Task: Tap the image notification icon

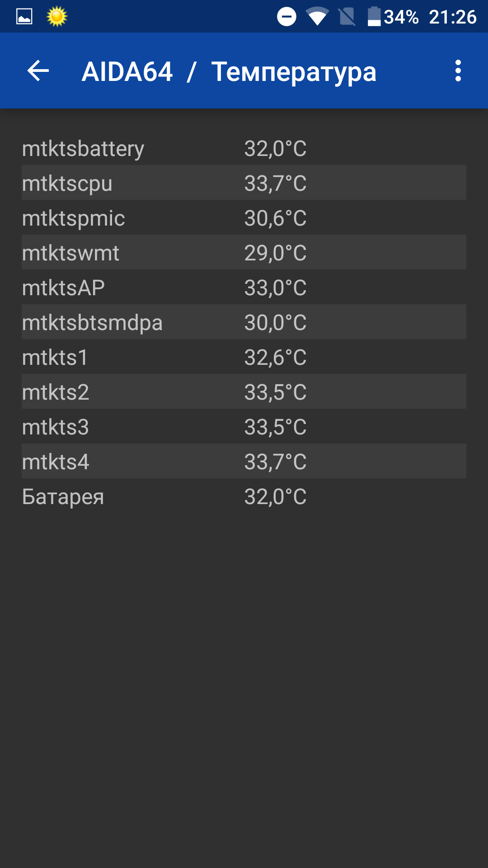Action: (24, 17)
